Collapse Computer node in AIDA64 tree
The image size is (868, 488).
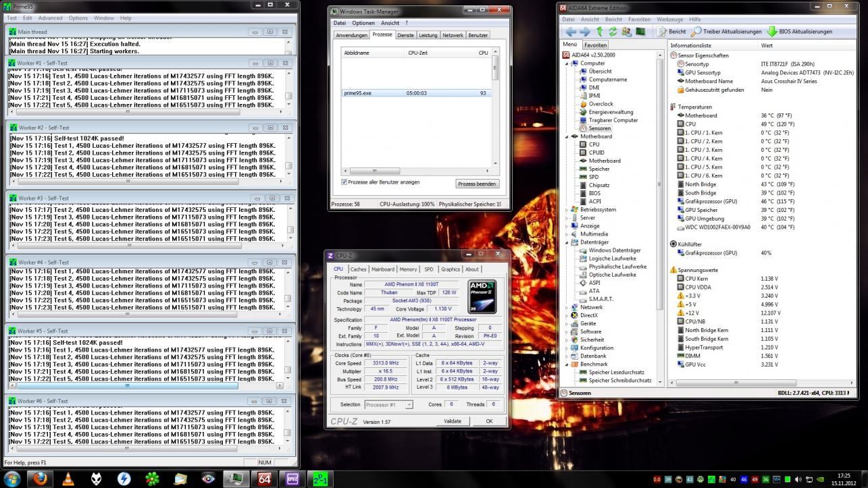[x=567, y=63]
